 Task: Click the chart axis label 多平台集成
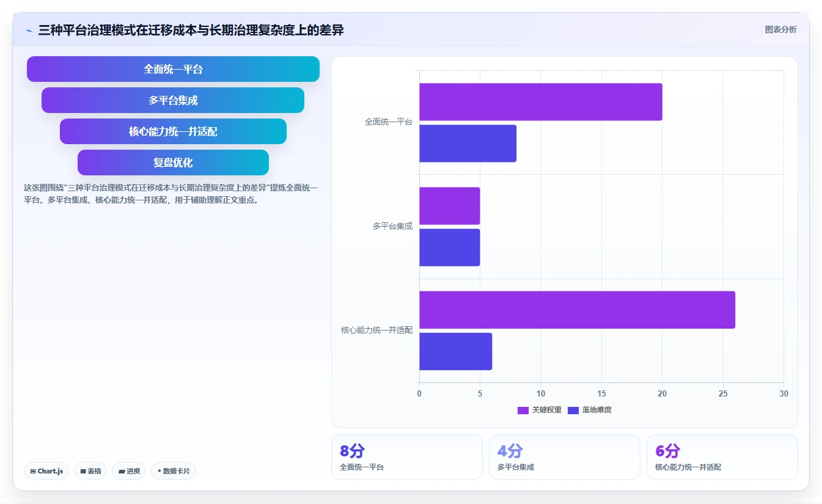tap(393, 226)
